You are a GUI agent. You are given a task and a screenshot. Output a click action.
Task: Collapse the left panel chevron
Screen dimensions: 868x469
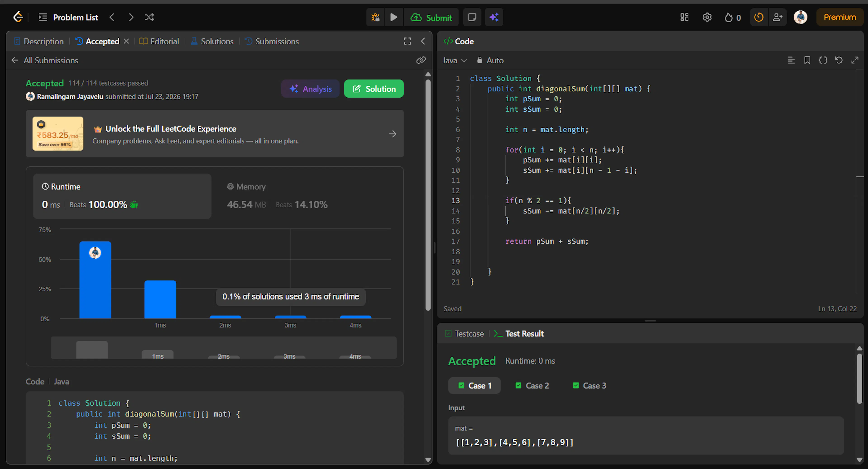click(x=423, y=41)
